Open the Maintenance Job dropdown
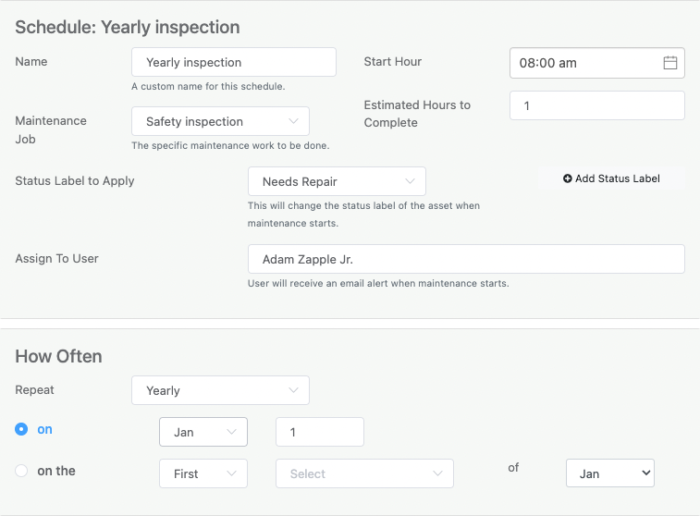 pyautogui.click(x=220, y=122)
